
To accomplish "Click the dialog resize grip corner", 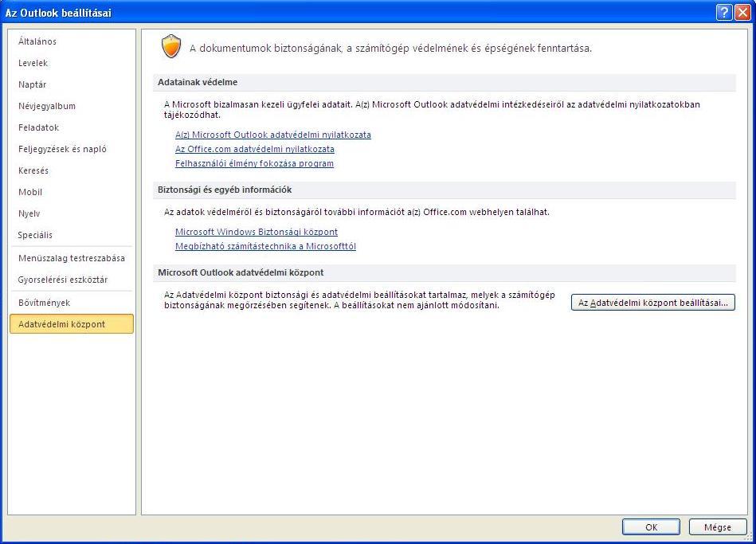I will click(x=750, y=538).
